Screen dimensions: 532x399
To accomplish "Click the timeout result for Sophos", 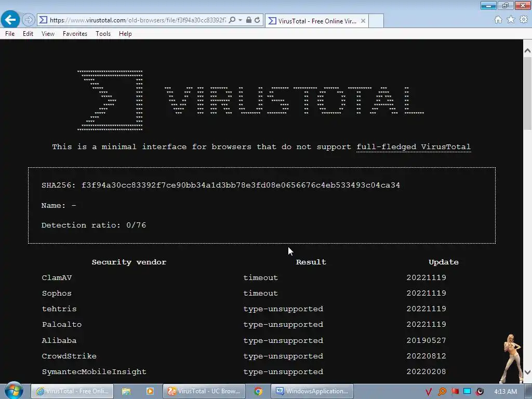I will (x=261, y=293).
